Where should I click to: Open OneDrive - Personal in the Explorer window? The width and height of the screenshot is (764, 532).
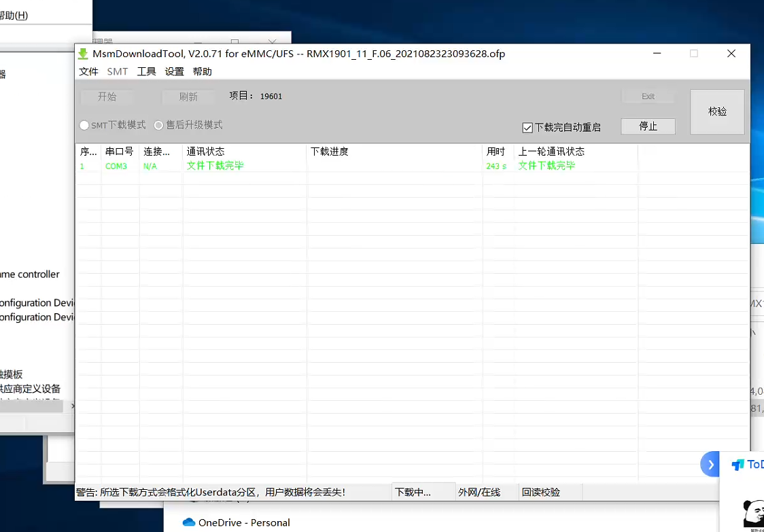tap(244, 522)
